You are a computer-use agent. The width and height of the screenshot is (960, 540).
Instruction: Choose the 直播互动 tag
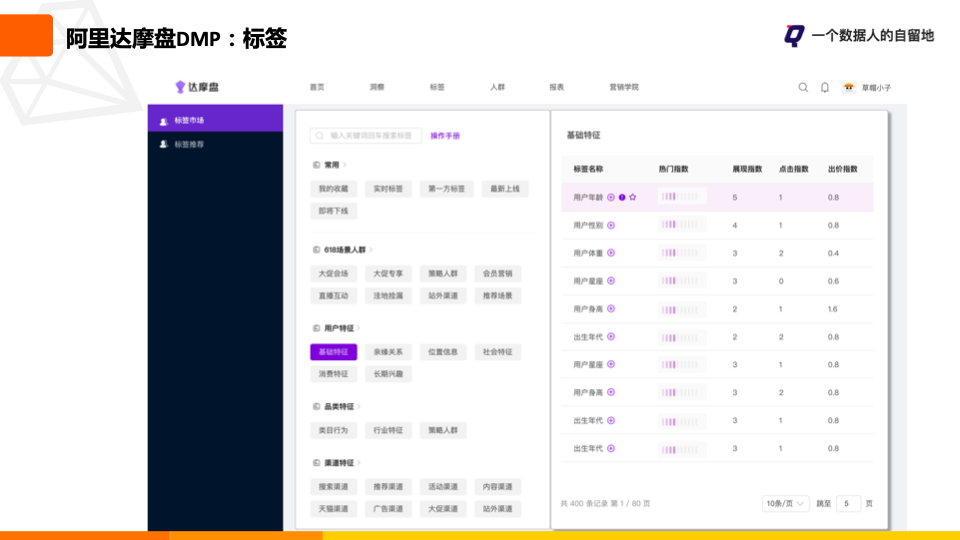pyautogui.click(x=333, y=296)
